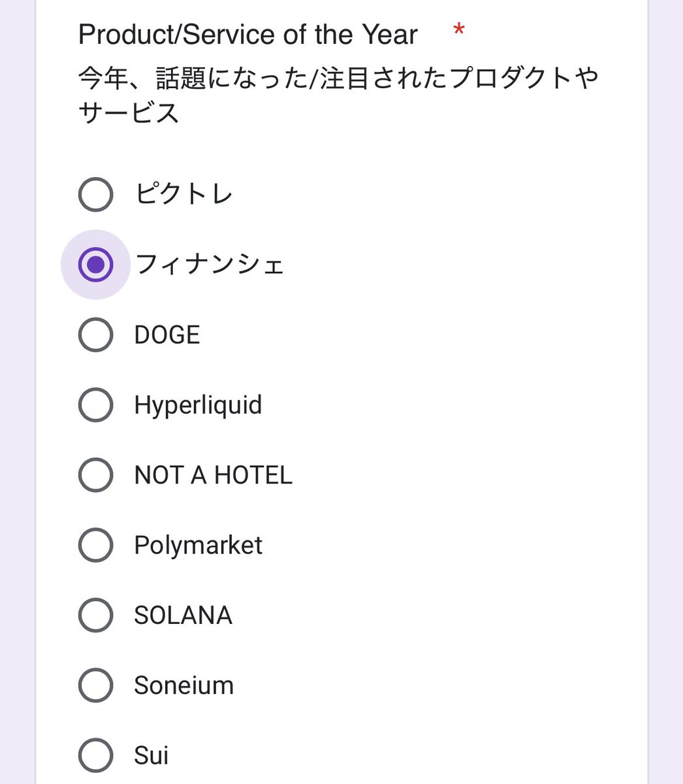Select the ピクトレ radio button circle
Viewport: 683px width, 784px height.
(x=95, y=194)
